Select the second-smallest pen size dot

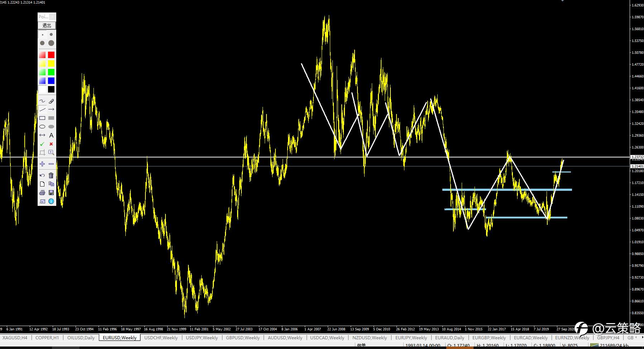coord(51,35)
